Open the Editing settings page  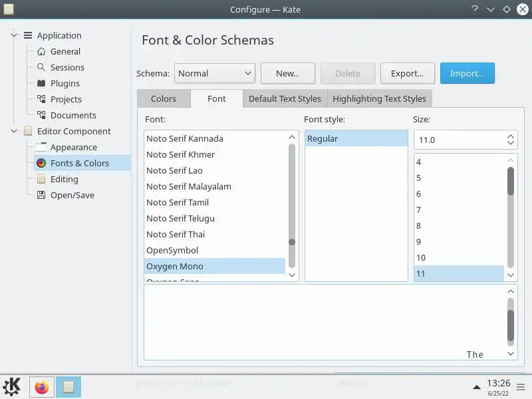pyautogui.click(x=64, y=179)
